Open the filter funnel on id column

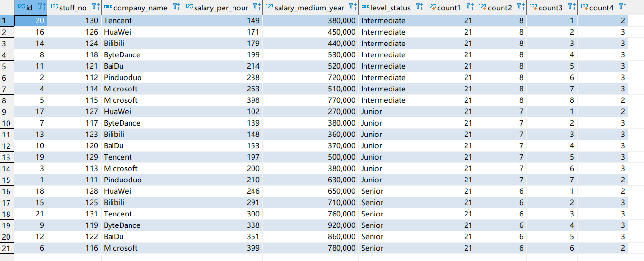(39, 7)
